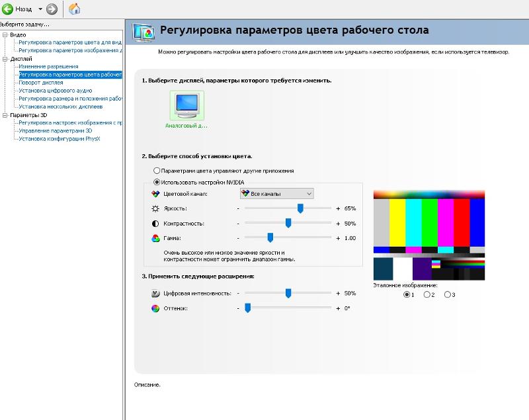
Task: Click gamma value '1.00'
Action: pyautogui.click(x=350, y=238)
